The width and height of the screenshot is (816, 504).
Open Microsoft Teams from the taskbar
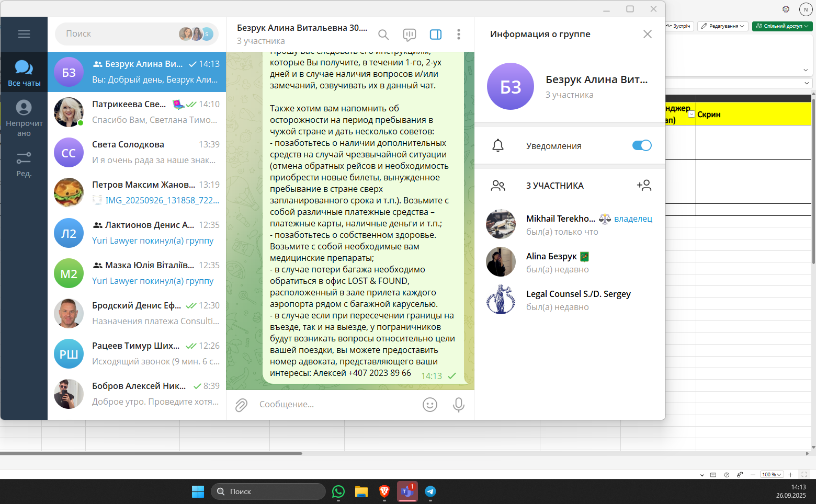pos(407,491)
